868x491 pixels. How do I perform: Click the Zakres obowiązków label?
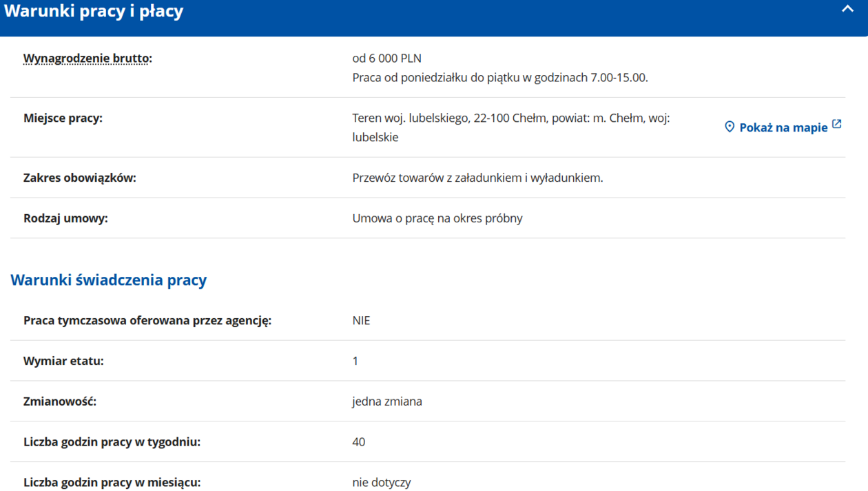79,178
